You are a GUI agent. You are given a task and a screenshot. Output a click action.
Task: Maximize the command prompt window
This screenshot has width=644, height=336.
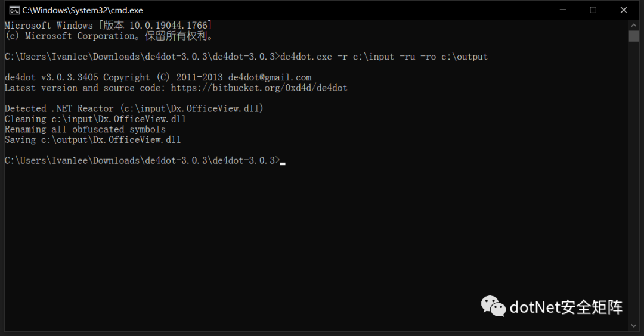coord(593,10)
